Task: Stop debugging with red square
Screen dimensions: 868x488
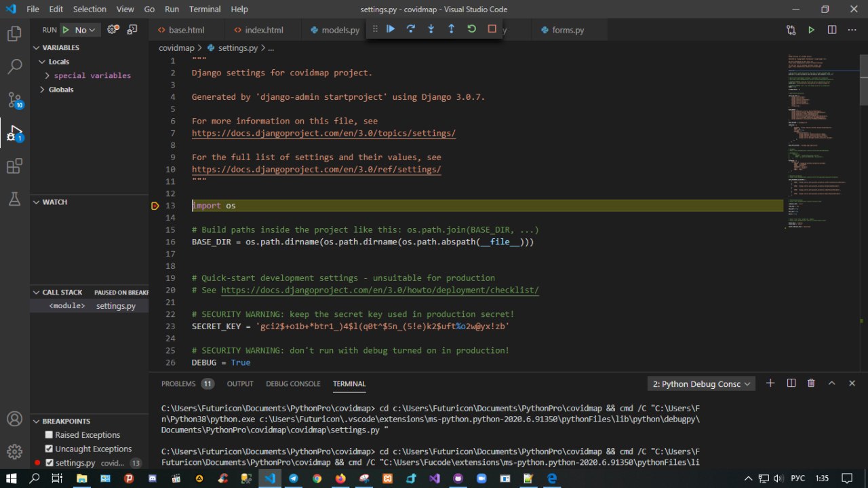Action: tap(492, 29)
